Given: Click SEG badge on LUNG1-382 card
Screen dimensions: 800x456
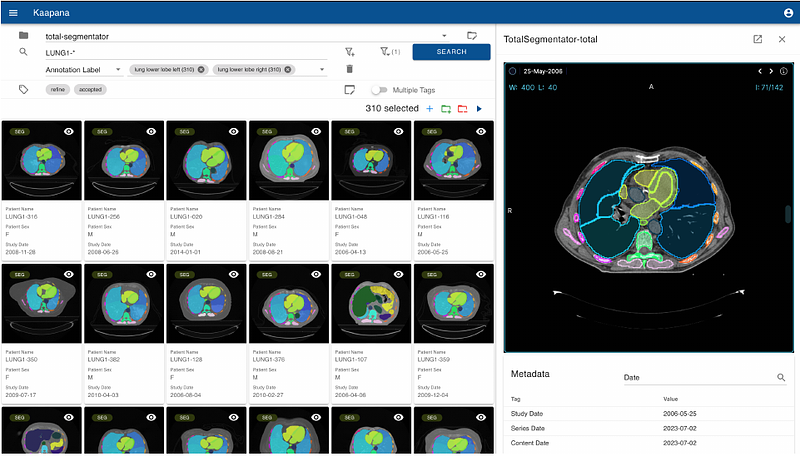Looking at the screenshot, I should [102, 274].
